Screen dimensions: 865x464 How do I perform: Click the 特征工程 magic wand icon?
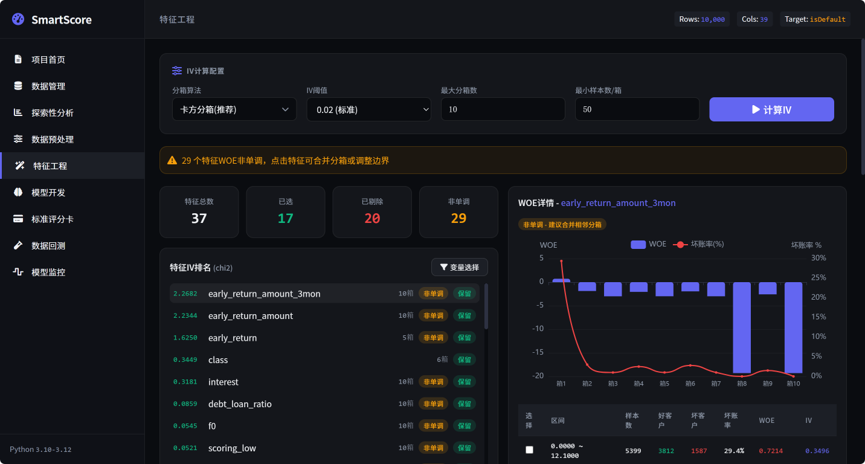pyautogui.click(x=20, y=166)
